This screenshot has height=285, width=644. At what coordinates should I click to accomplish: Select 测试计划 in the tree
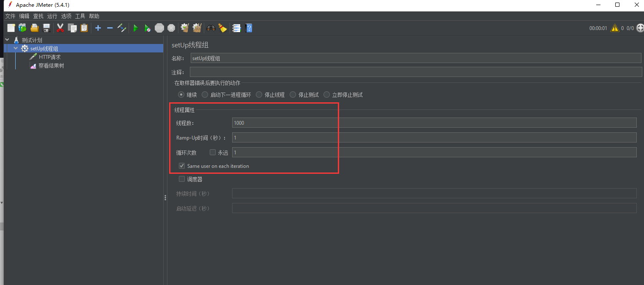pos(32,40)
